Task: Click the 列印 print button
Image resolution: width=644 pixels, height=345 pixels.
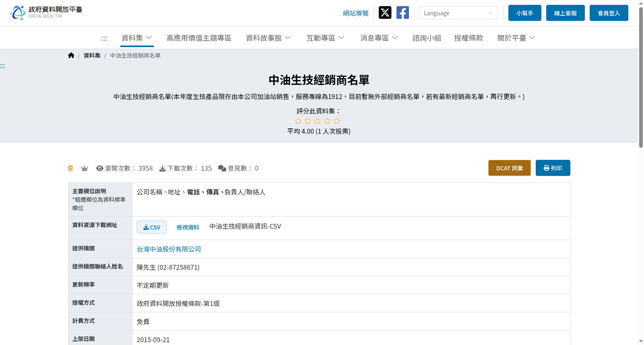Action: [x=553, y=168]
